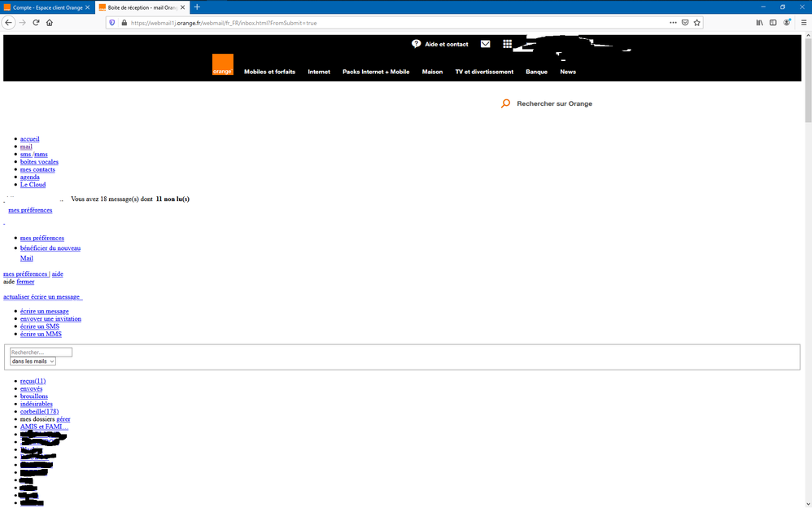Open Le Cloud link

click(33, 185)
